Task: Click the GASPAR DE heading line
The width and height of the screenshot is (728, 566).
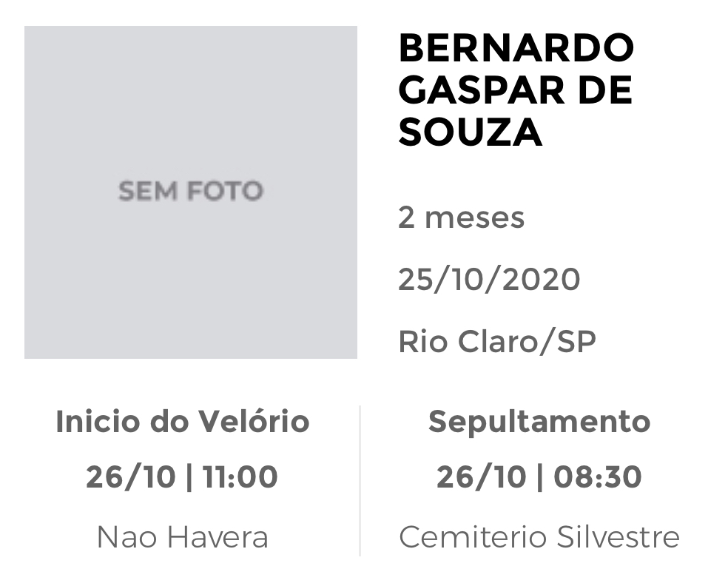Action: (516, 90)
